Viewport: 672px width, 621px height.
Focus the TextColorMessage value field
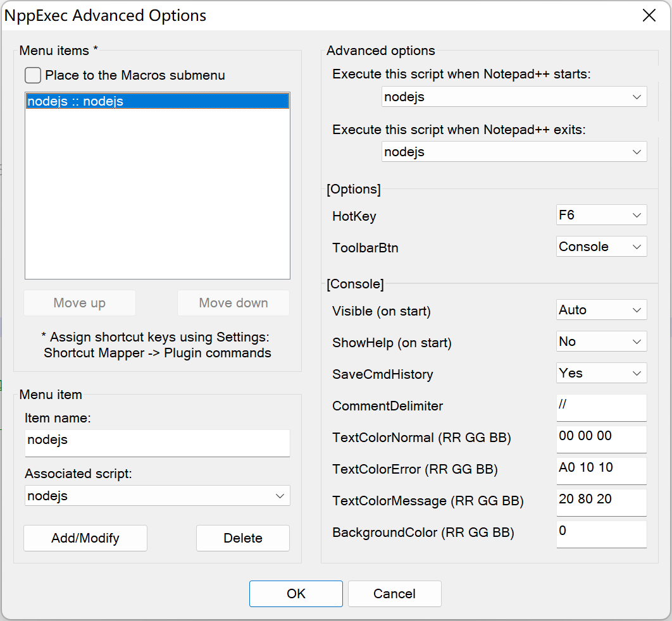(x=601, y=502)
